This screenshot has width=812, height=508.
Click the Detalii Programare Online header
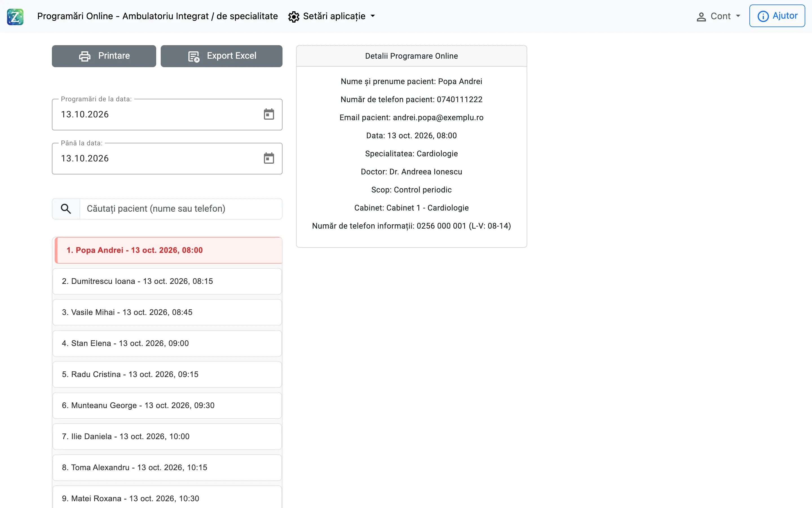click(x=411, y=56)
